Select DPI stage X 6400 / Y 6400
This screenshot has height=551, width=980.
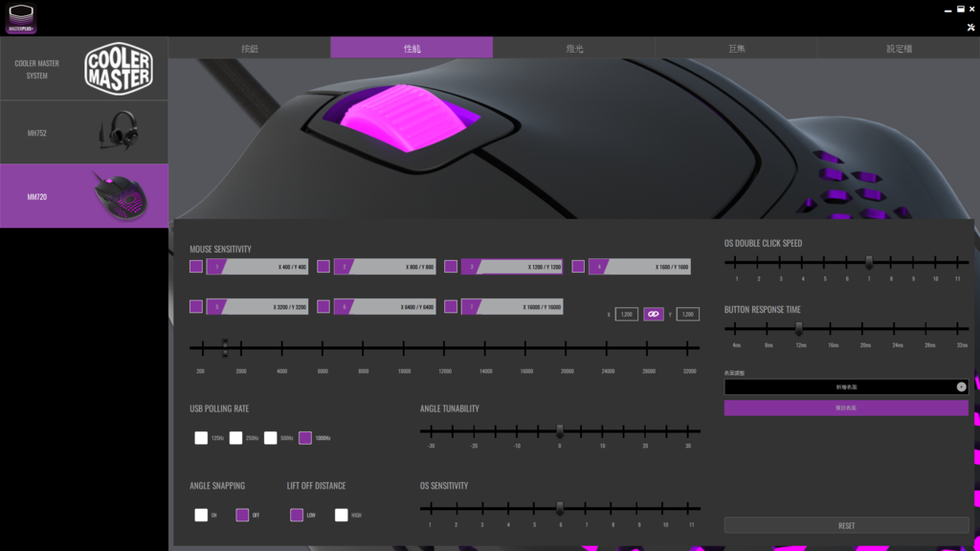tap(385, 307)
